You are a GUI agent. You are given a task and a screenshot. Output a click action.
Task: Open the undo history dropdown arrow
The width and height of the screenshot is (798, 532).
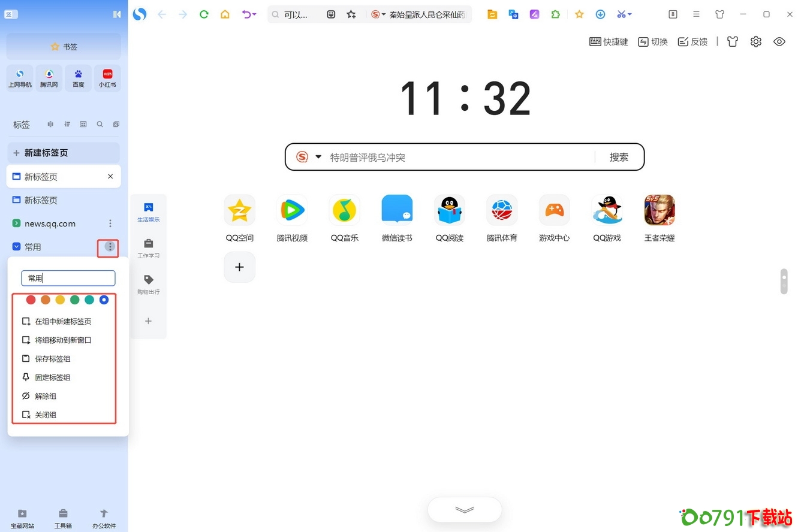tap(254, 14)
